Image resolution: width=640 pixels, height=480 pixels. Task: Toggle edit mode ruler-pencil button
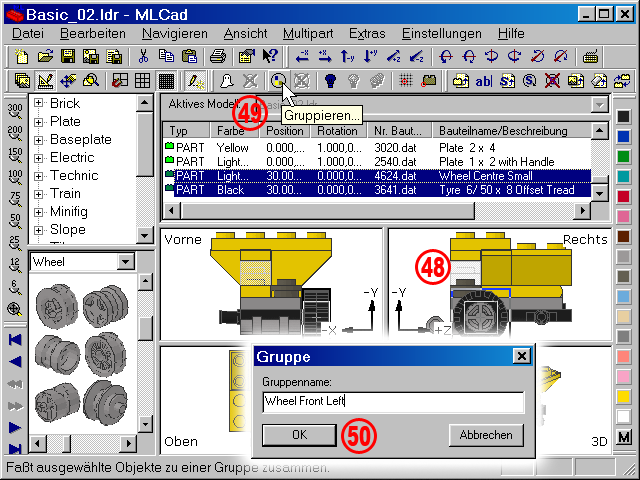click(x=45, y=81)
